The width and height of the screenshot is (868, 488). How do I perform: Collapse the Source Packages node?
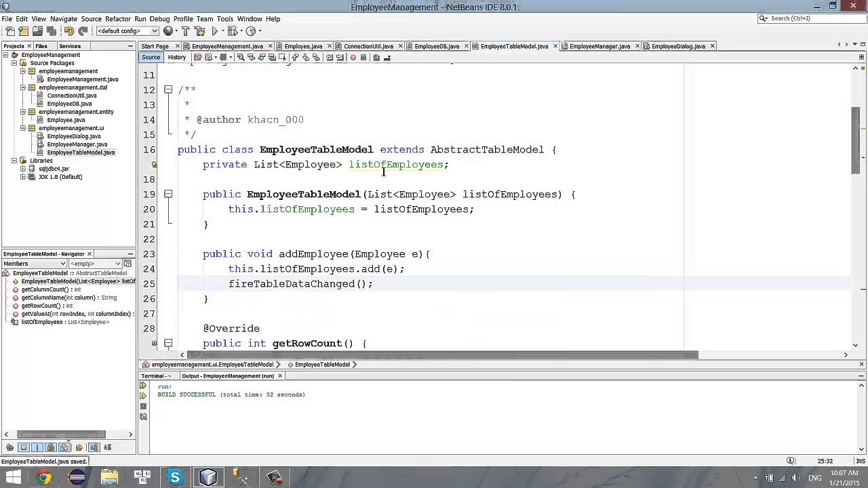click(14, 63)
